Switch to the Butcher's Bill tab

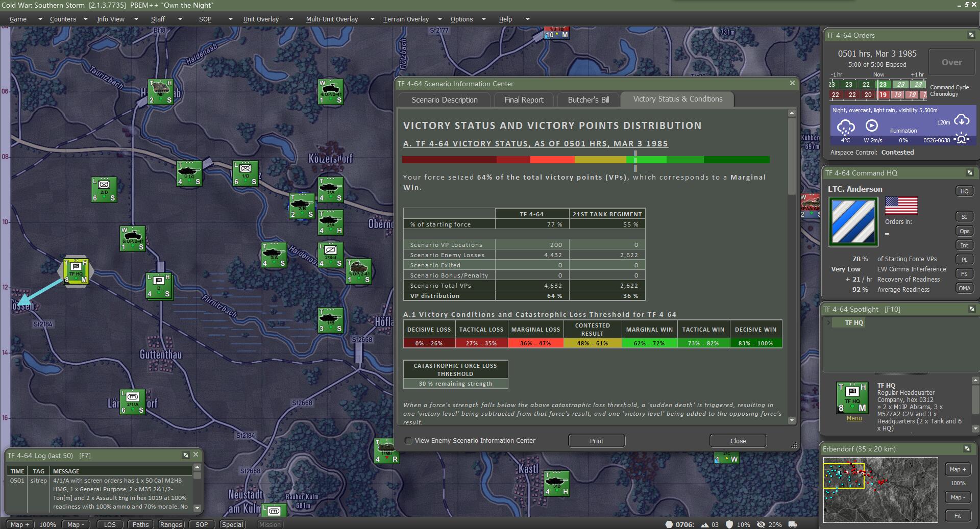[x=588, y=100]
